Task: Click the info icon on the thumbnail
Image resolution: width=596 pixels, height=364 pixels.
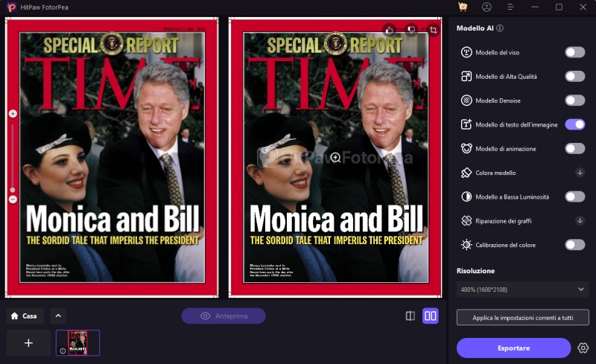Action: coord(63,351)
